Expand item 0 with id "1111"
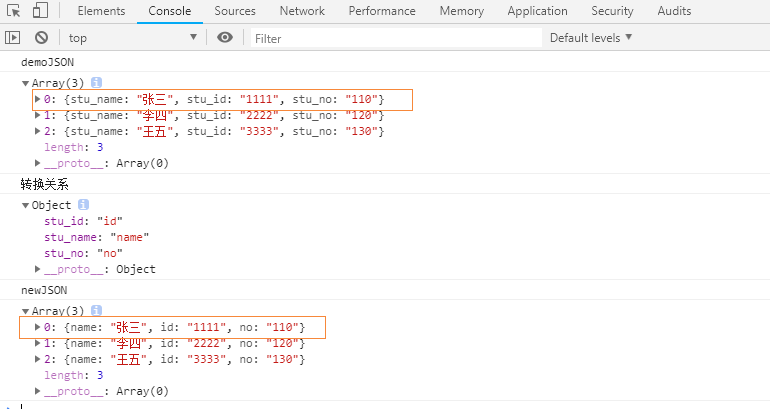The height and width of the screenshot is (409, 770). 37,327
